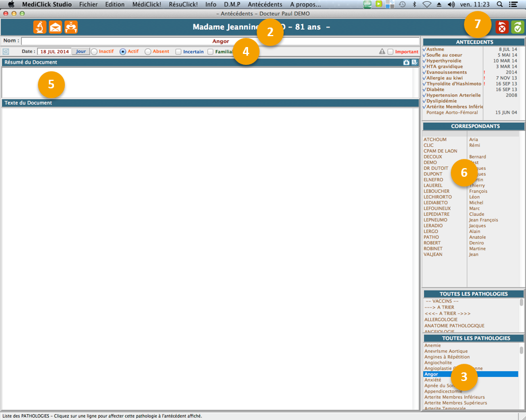Open the D.M.P menu in menu bar

coord(232,4)
